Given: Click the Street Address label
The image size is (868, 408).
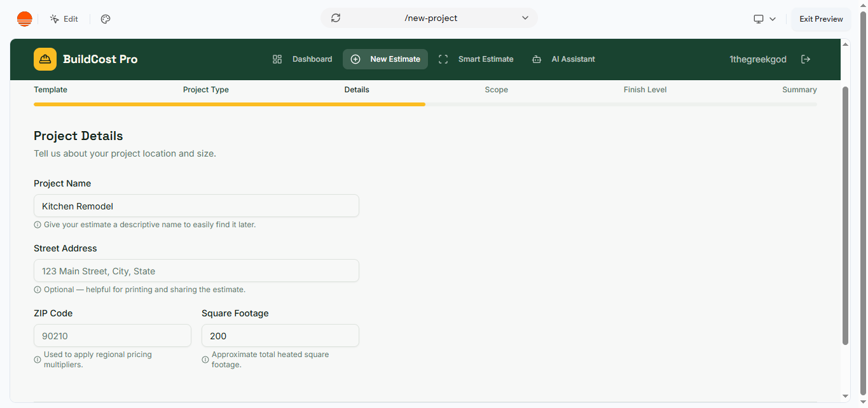Looking at the screenshot, I should click(65, 248).
